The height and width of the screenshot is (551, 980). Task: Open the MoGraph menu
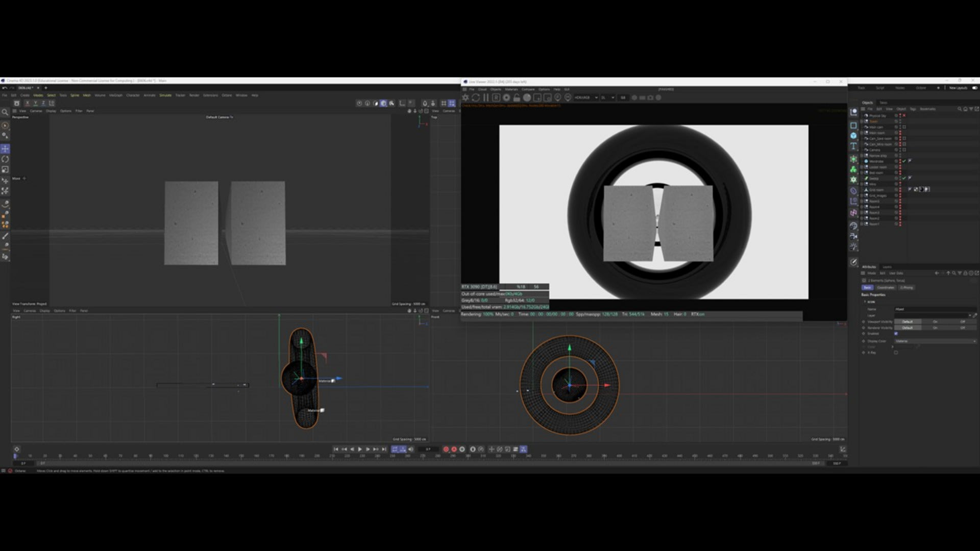click(115, 95)
